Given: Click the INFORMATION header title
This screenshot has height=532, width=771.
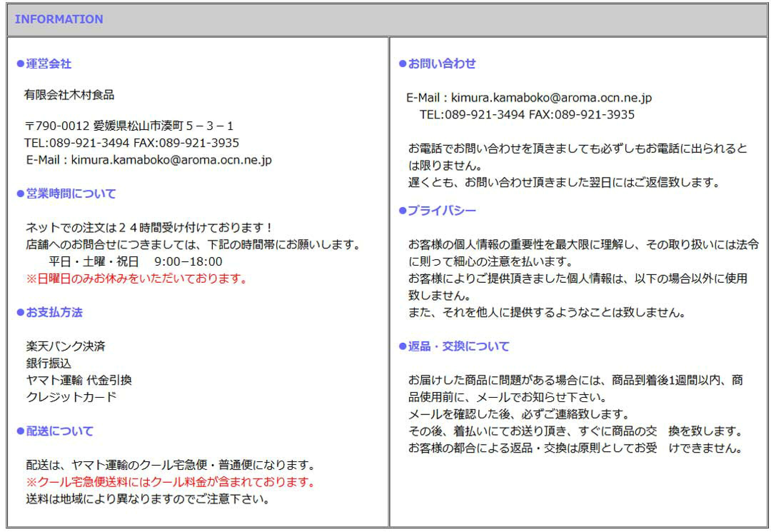Looking at the screenshot, I should click(x=59, y=19).
